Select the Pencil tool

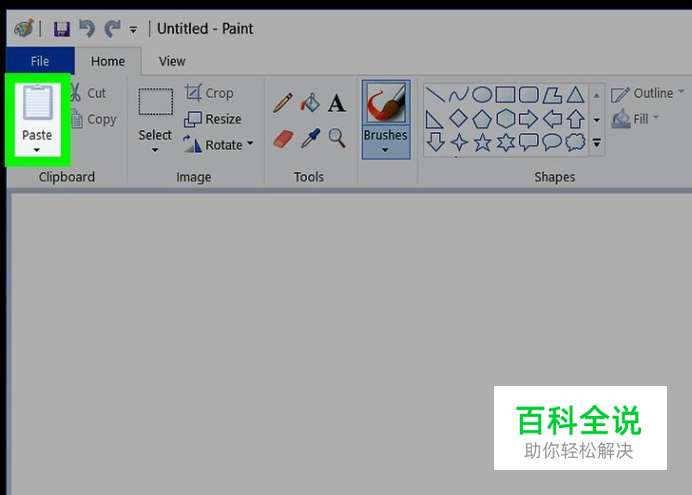(x=283, y=103)
